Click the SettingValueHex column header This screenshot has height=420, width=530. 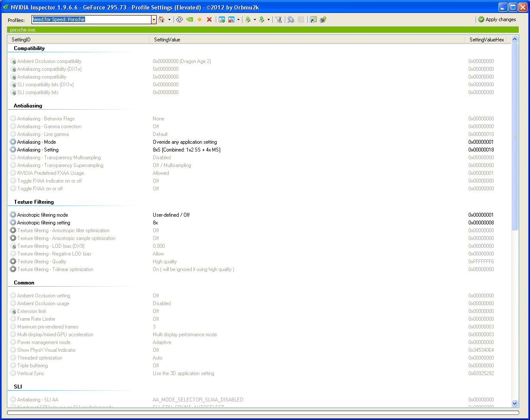486,39
